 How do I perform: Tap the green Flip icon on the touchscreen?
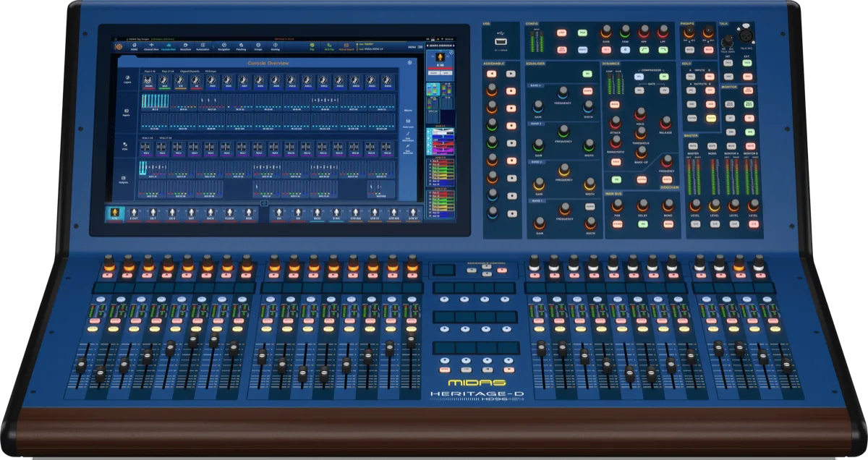coord(312,45)
